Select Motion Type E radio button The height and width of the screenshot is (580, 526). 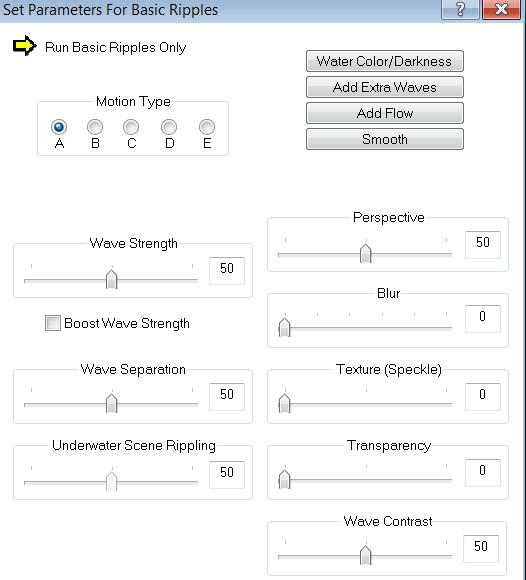[207, 127]
